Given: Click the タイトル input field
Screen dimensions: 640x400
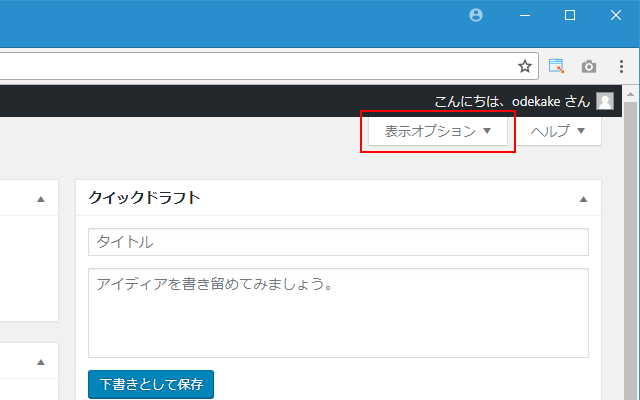Looking at the screenshot, I should (x=338, y=242).
